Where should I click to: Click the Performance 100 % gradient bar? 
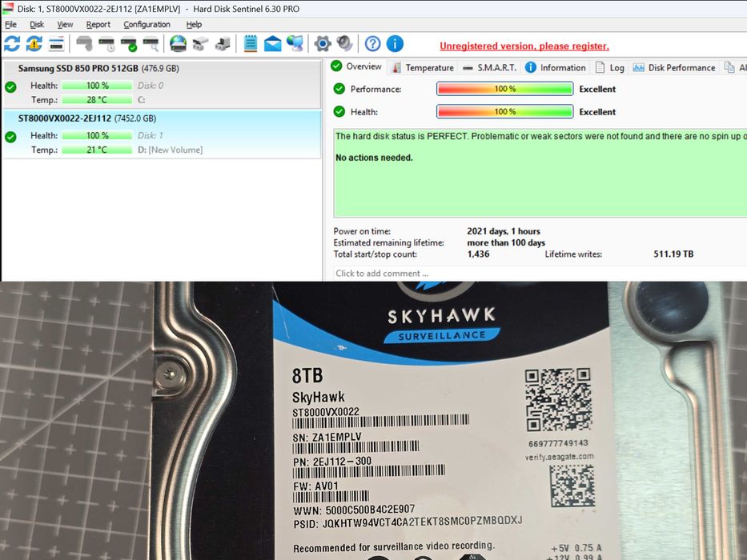tap(505, 89)
